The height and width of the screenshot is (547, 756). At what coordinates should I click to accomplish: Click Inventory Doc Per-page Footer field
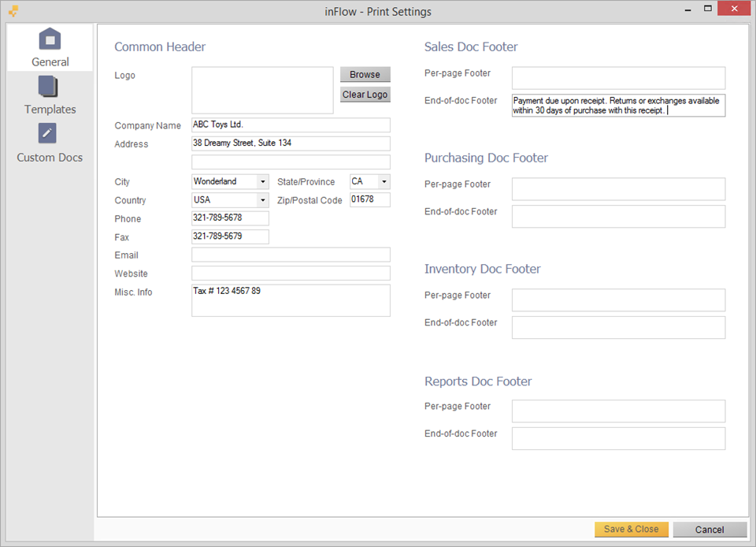point(618,300)
